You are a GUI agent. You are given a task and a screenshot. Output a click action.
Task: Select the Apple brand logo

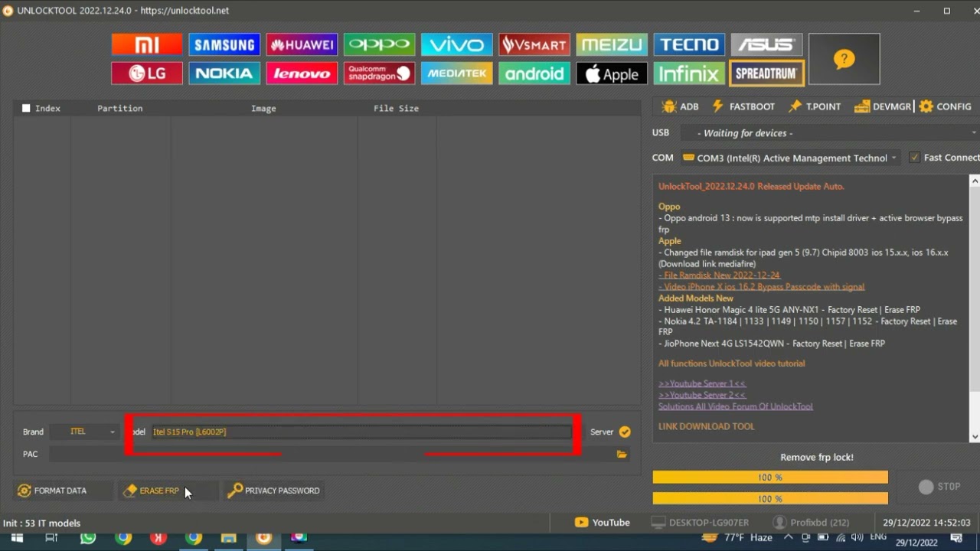[611, 73]
